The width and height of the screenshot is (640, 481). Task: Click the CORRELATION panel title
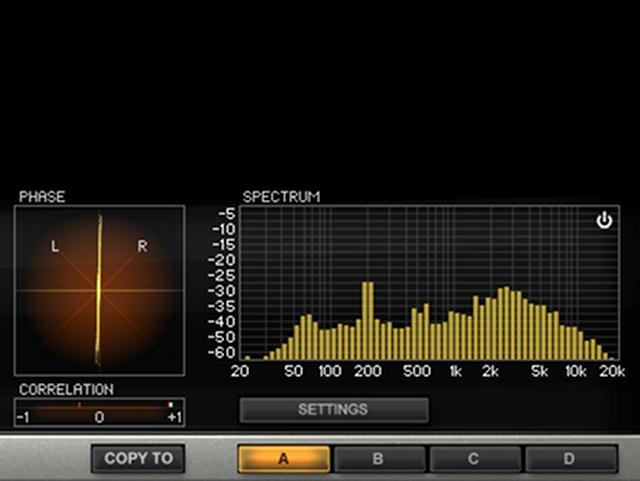click(67, 390)
